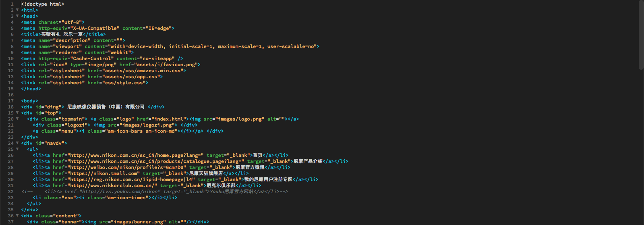This screenshot has height=225, width=644.
Task: Click the www.nikkorclub.com.cn URL
Action: 112,185
